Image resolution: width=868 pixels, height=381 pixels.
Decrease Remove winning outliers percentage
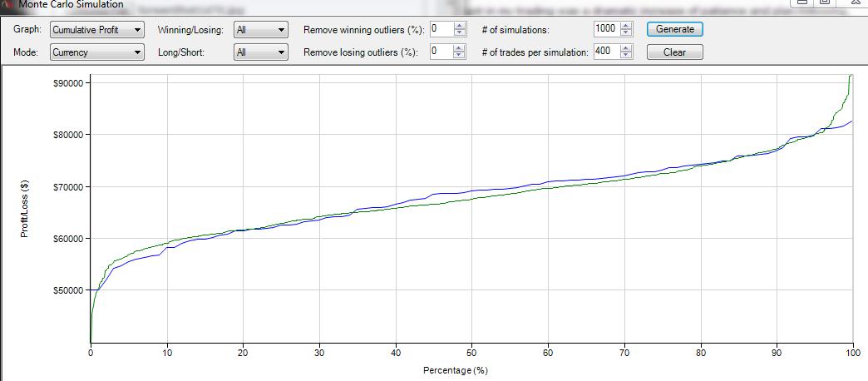click(460, 32)
